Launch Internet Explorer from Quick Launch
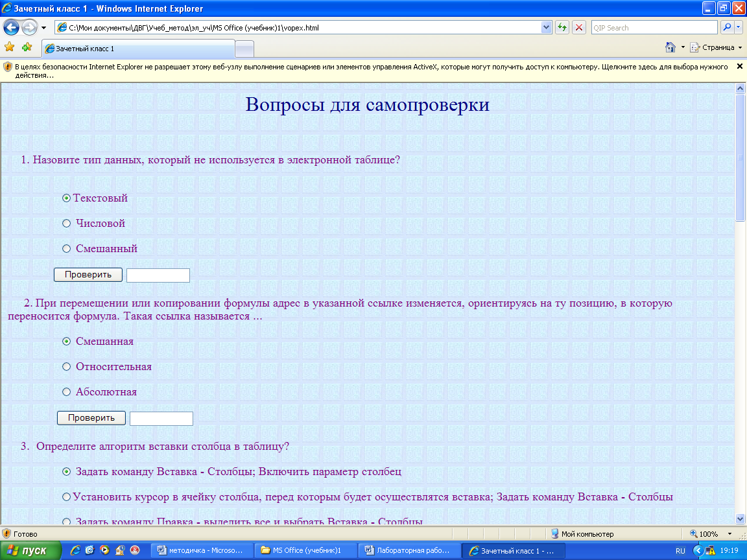Image resolution: width=747 pixels, height=560 pixels. (x=75, y=550)
